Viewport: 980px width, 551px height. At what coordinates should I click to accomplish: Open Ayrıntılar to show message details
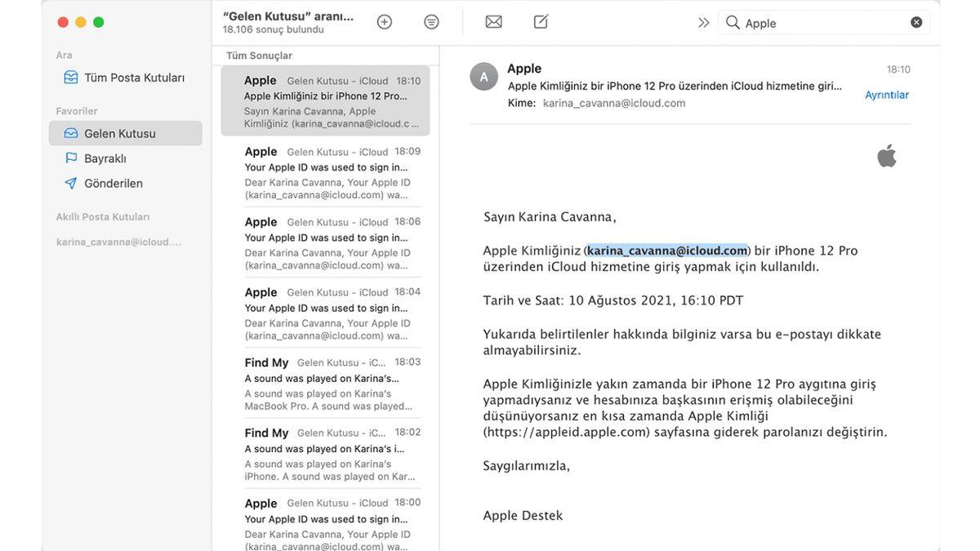point(887,94)
